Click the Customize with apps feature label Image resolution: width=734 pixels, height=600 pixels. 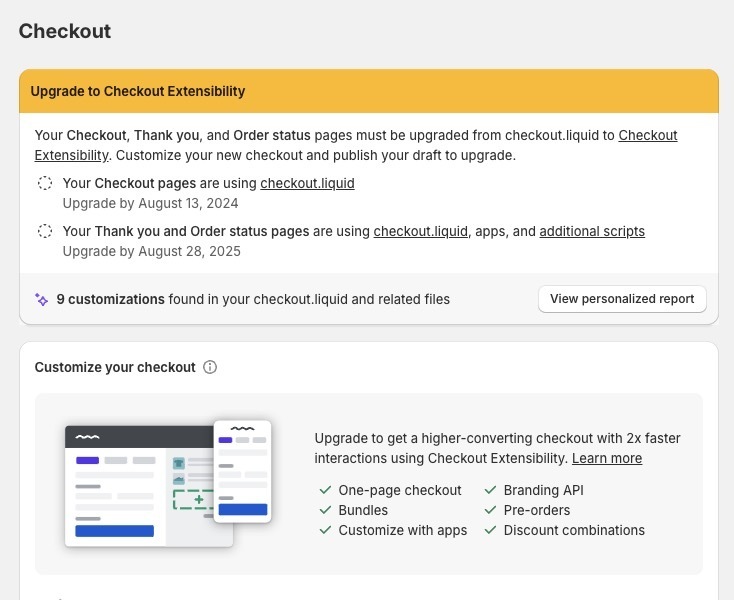pos(403,530)
